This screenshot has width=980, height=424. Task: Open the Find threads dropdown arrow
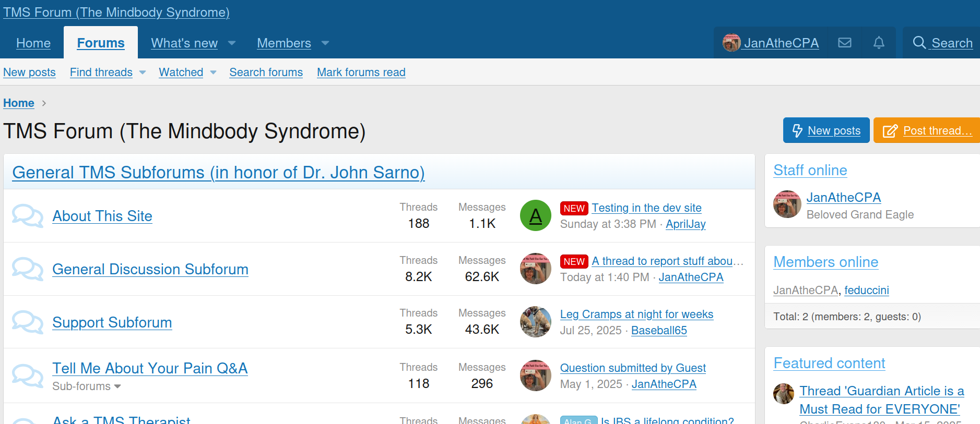[x=143, y=72]
